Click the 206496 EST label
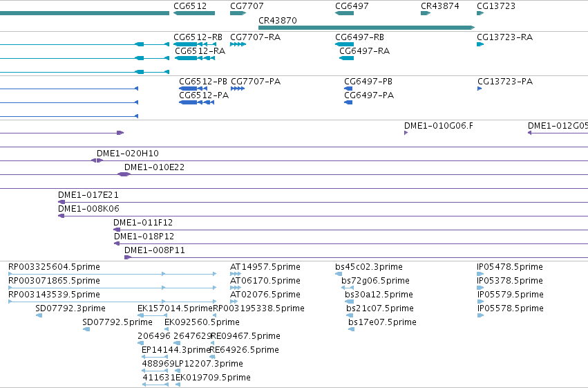588x388 pixels. pyautogui.click(x=154, y=337)
